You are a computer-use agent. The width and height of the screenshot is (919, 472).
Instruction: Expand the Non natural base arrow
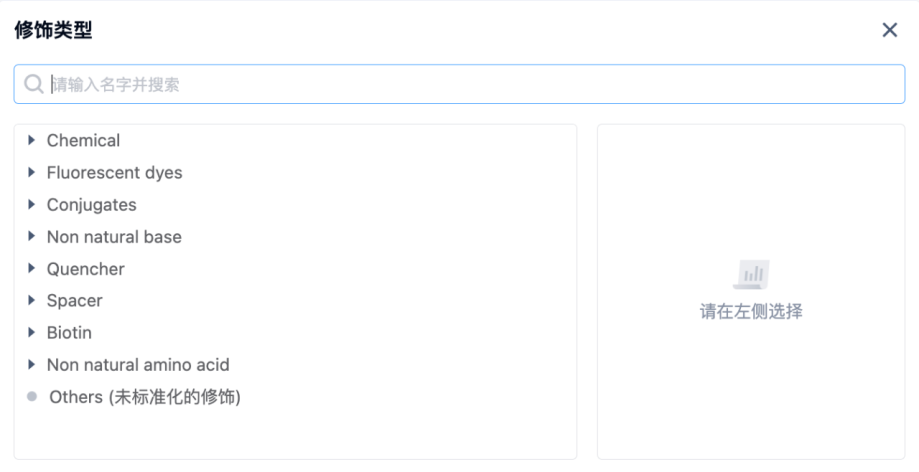click(x=32, y=237)
